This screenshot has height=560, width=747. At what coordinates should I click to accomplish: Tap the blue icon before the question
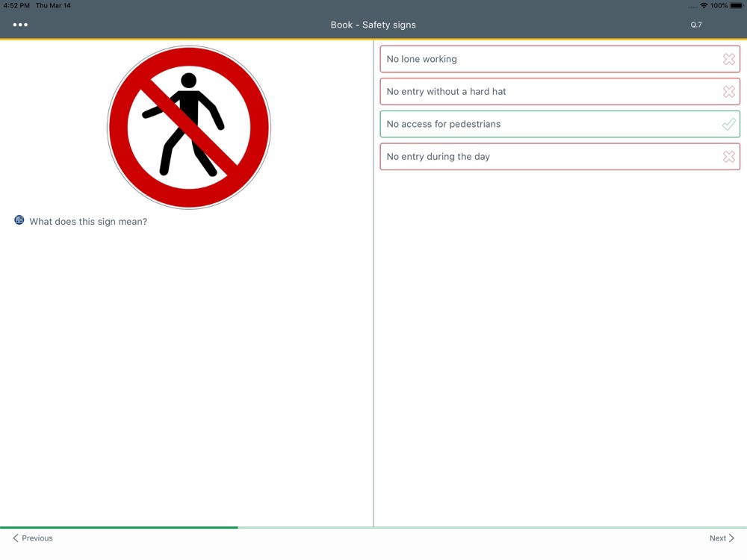pyautogui.click(x=19, y=220)
